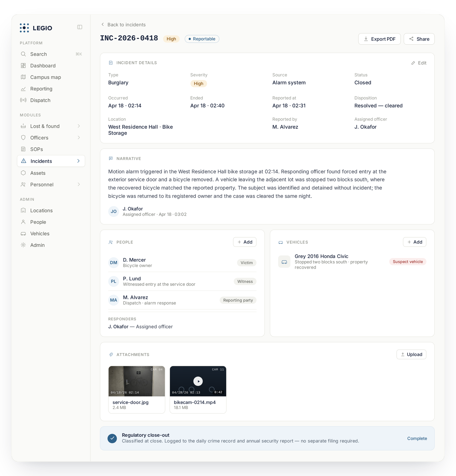The height and width of the screenshot is (476, 456).
Task: Select the P. Lund person row
Action: click(x=182, y=281)
